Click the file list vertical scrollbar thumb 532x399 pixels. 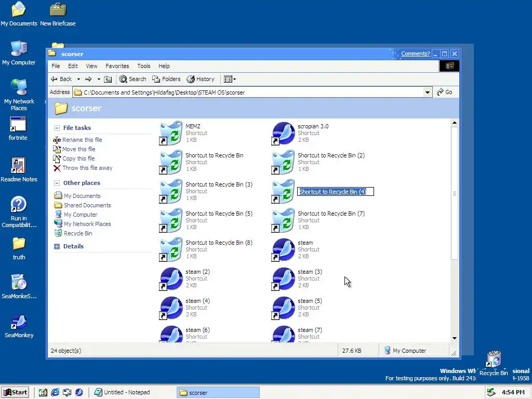tap(454, 193)
